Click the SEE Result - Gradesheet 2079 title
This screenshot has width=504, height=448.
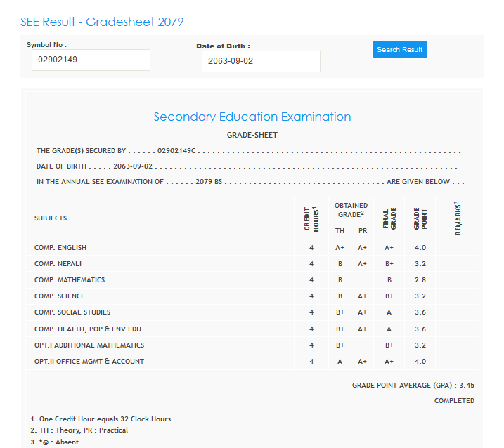point(102,22)
